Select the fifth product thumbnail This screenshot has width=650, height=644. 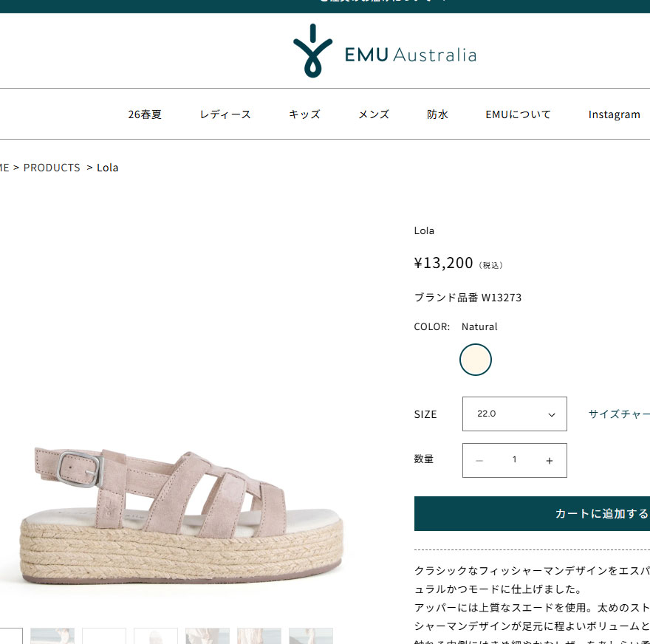208,636
